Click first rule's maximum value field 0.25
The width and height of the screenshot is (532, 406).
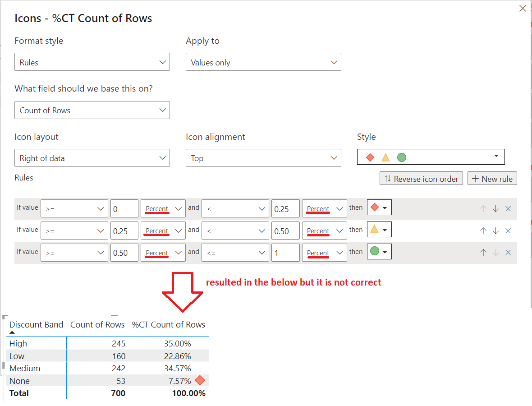(285, 208)
